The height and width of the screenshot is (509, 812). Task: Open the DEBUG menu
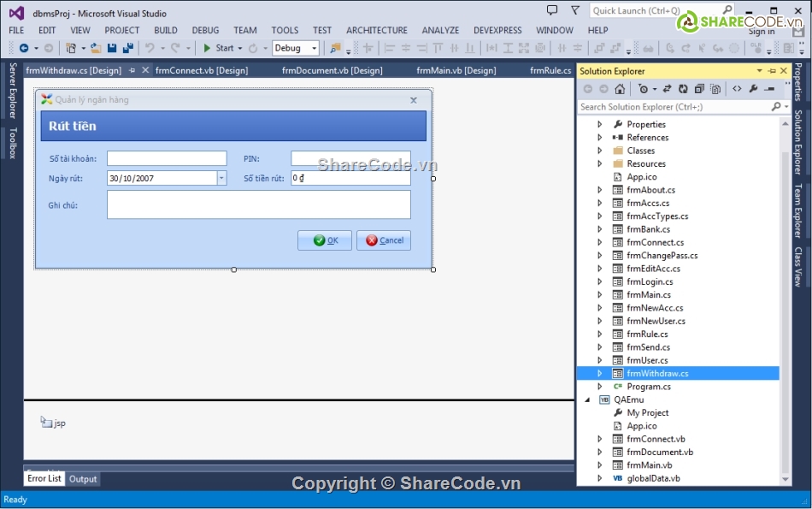coord(206,30)
